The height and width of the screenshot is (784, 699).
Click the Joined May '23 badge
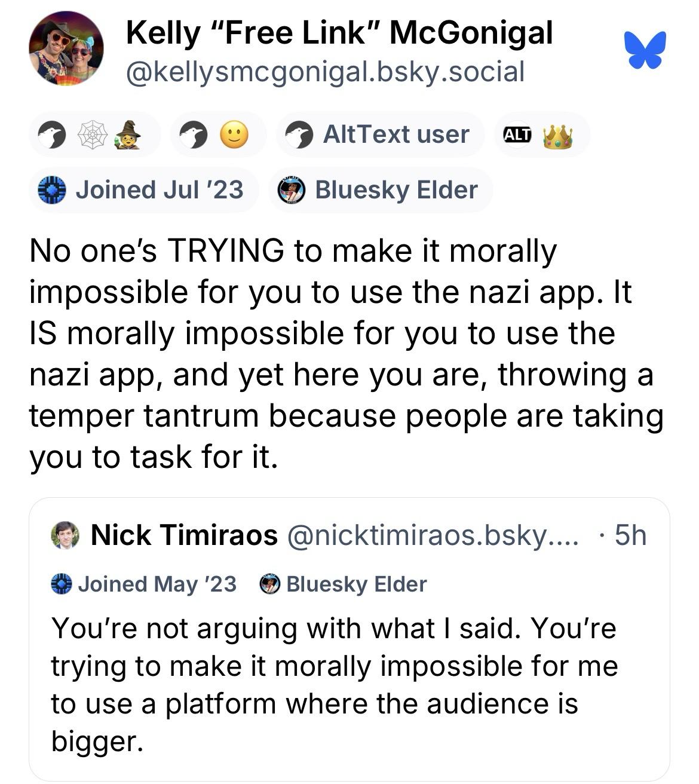[144, 584]
